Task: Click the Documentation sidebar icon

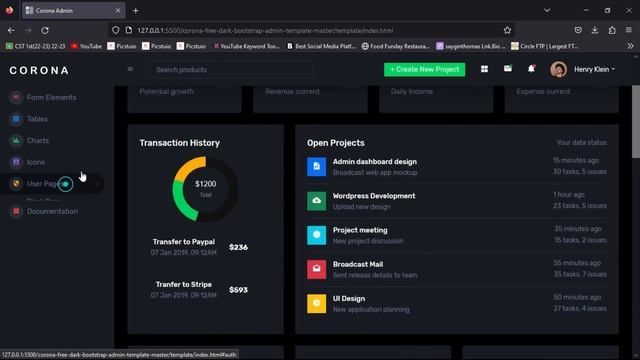Action: pos(16,211)
